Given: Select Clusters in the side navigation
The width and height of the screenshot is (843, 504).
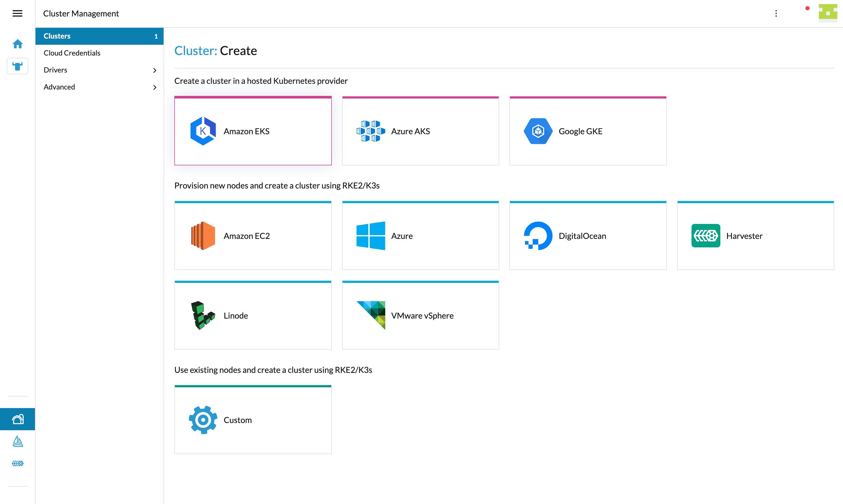Looking at the screenshot, I should click(x=99, y=36).
